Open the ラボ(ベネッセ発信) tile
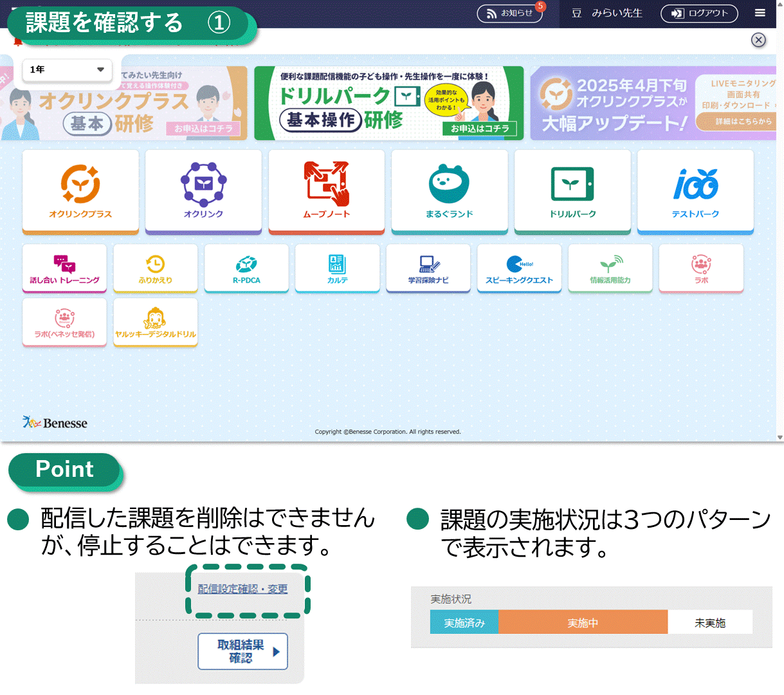The width and height of the screenshot is (784, 695). [64, 322]
